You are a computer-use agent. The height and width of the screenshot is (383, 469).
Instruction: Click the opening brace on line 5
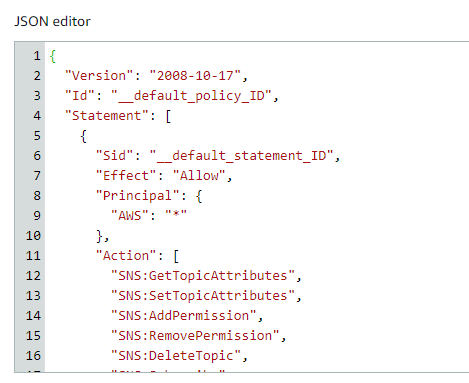tap(83, 136)
